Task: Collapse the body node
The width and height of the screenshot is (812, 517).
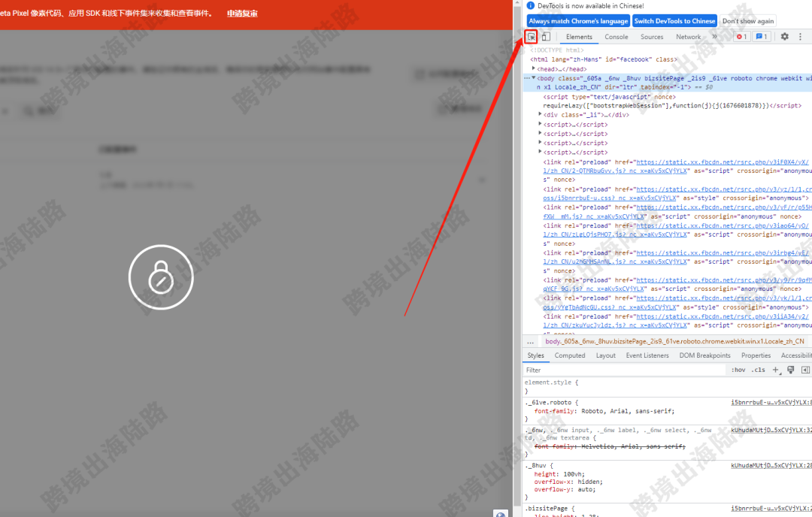Action: click(534, 77)
